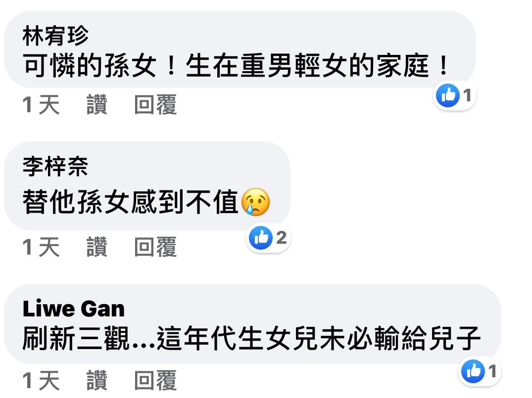Screen dimensions: 532x398
Task: Reply to 李梓奈's comment via 回覆
Action: (x=155, y=247)
